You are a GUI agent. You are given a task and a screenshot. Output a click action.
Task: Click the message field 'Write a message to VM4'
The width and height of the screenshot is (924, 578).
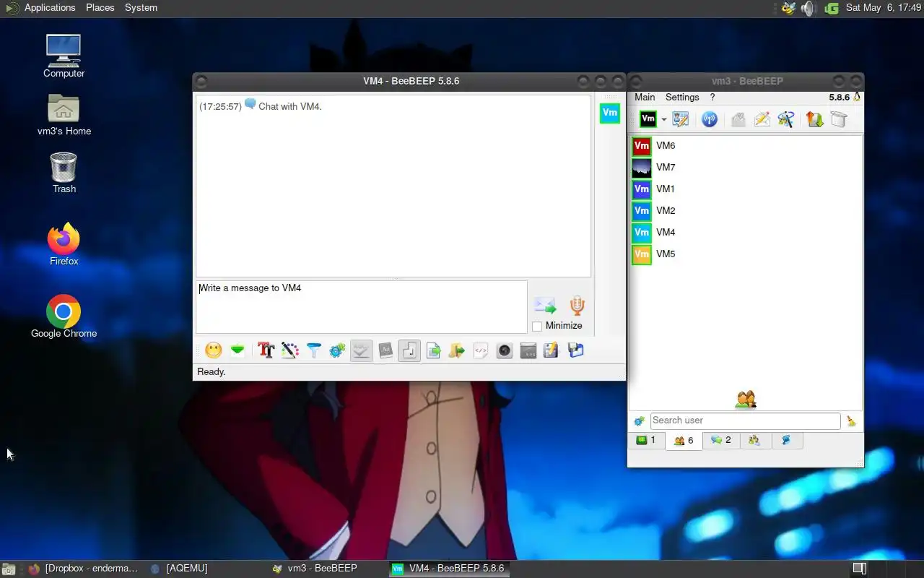[x=362, y=307]
